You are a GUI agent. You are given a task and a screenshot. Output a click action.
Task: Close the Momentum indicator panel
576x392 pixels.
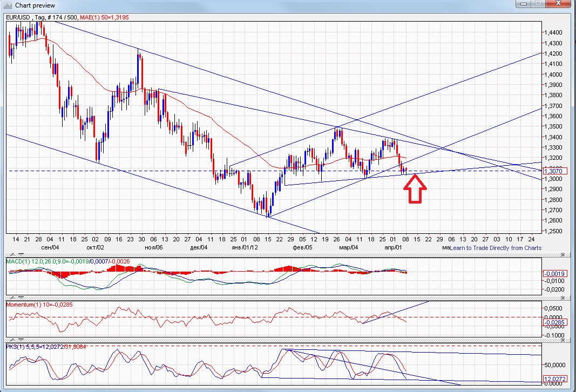coord(563,298)
